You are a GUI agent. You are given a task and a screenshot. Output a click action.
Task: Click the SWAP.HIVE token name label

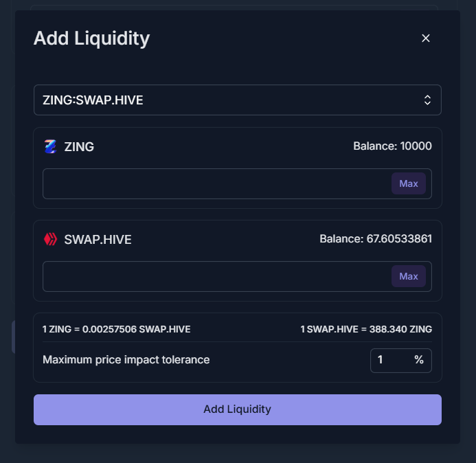[98, 240]
